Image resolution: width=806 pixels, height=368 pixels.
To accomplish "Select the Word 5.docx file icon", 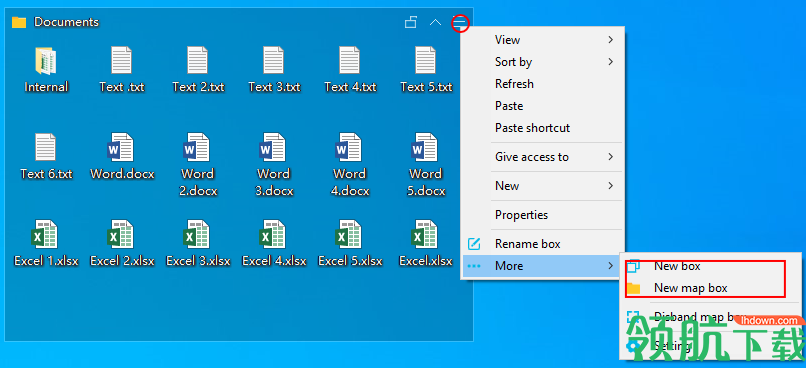I will point(425,147).
